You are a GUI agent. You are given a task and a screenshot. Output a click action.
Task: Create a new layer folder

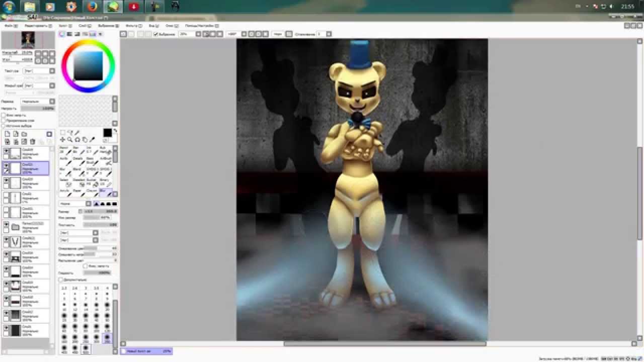click(x=24, y=134)
